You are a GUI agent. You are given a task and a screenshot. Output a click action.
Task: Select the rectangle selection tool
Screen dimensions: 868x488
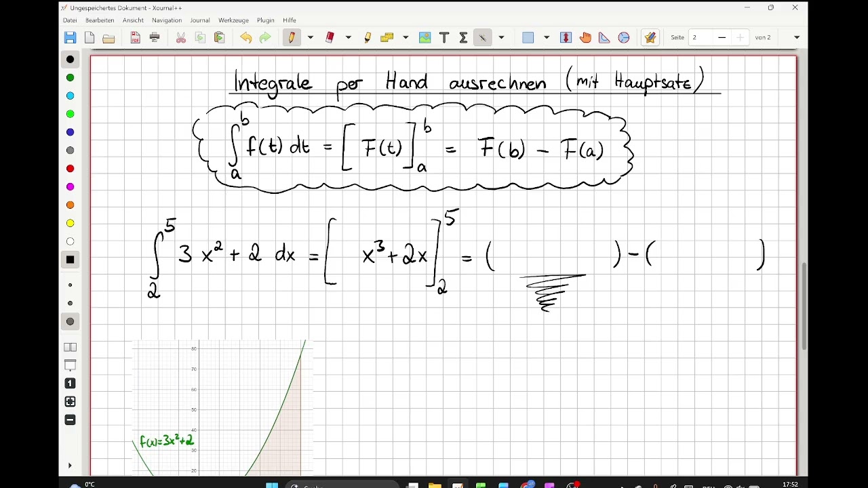point(528,38)
